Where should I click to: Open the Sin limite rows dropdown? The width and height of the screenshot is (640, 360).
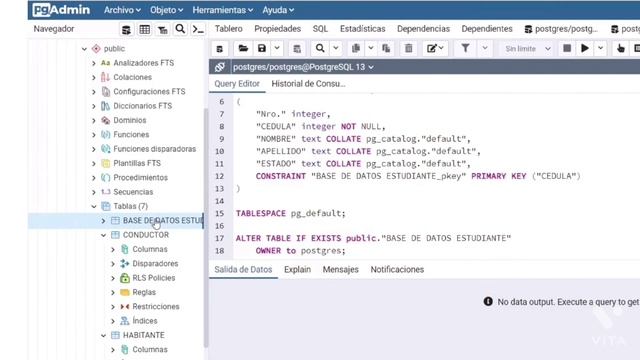pyautogui.click(x=528, y=49)
